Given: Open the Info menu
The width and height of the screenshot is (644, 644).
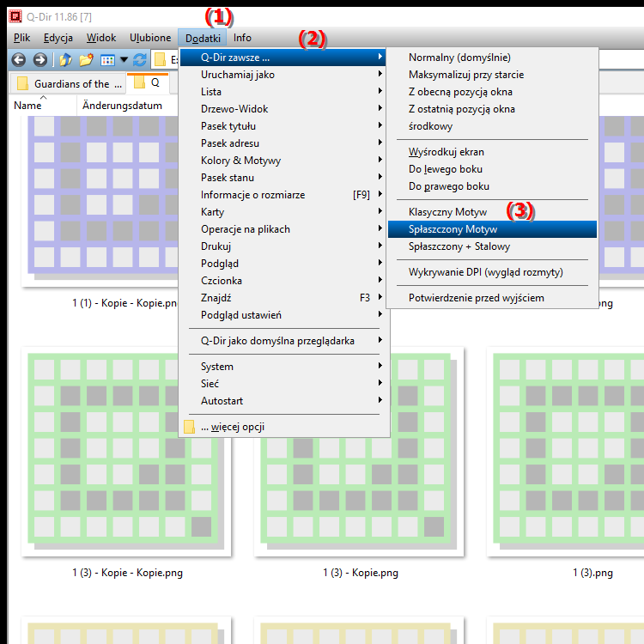Looking at the screenshot, I should pos(242,38).
